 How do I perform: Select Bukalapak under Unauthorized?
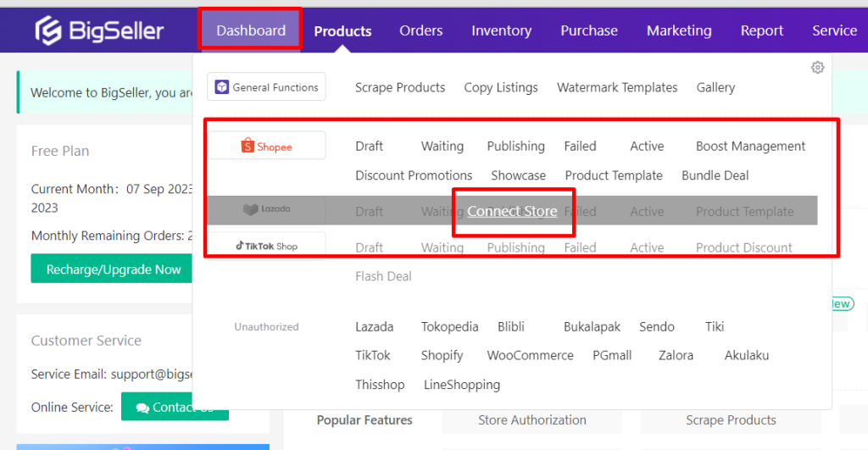click(x=593, y=326)
